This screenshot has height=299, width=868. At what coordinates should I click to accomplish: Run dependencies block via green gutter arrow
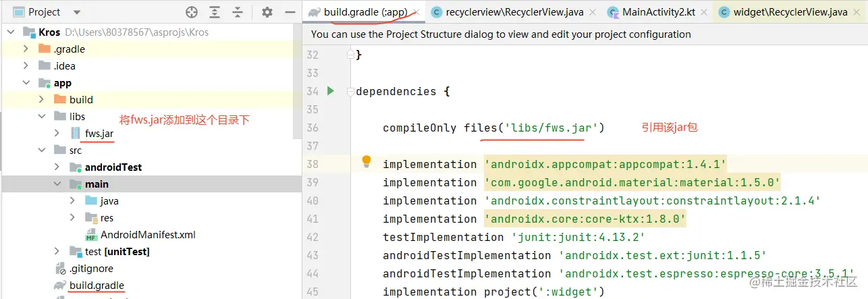331,90
